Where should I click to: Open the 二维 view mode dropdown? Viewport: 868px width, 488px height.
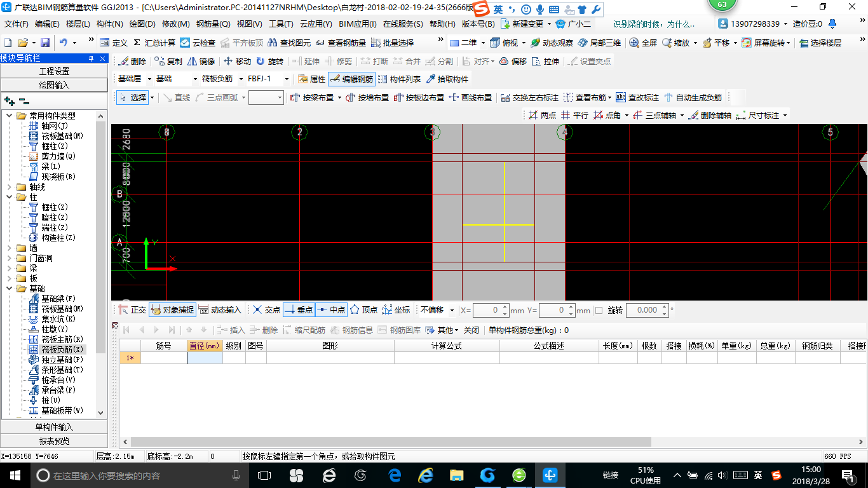(484, 43)
